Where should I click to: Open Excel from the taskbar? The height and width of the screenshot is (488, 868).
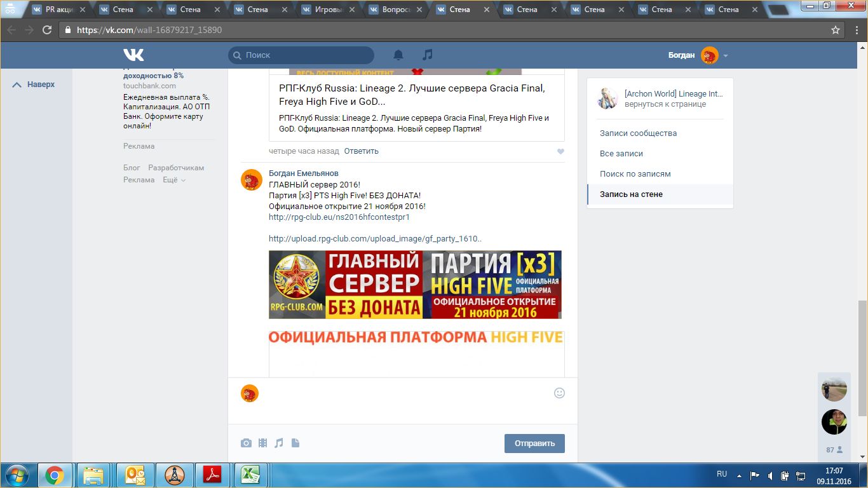tap(250, 475)
